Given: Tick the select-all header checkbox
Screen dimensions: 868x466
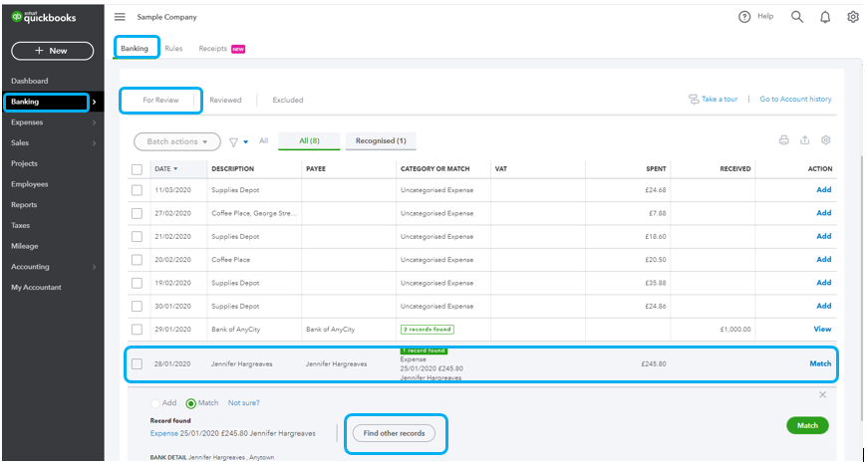Looking at the screenshot, I should [137, 169].
